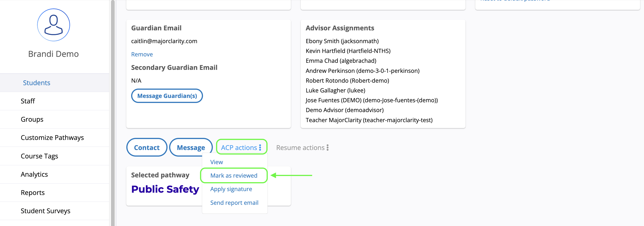644x226 pixels.
Task: Open Customize Pathways in sidebar
Action: point(52,138)
